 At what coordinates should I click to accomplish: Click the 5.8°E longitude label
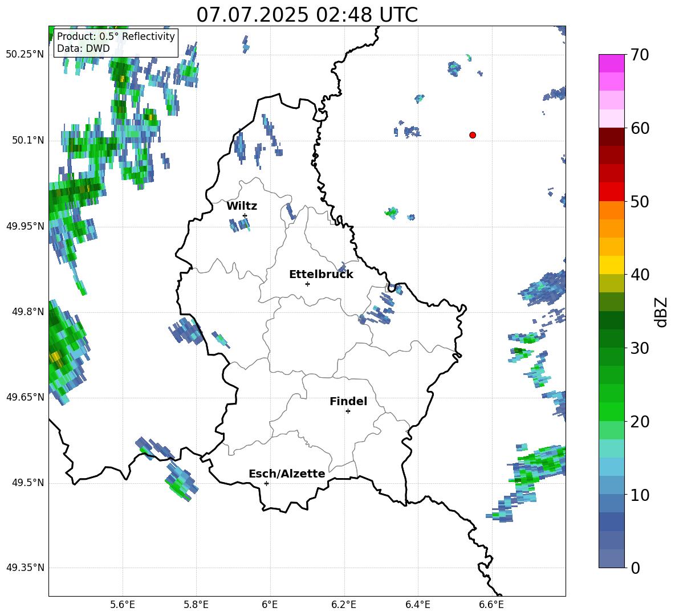196,605
